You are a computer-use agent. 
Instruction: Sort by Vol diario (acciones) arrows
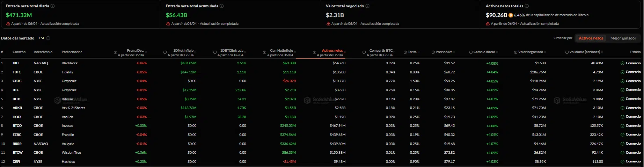(602, 52)
